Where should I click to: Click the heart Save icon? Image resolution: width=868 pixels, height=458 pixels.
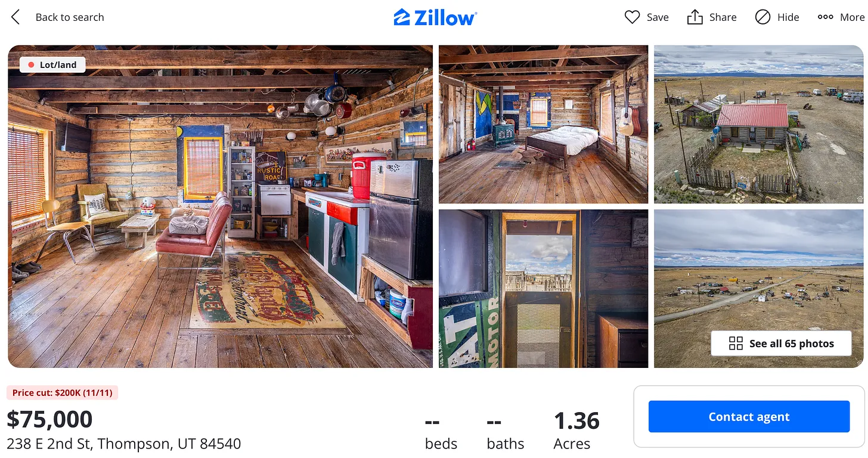pyautogui.click(x=632, y=17)
